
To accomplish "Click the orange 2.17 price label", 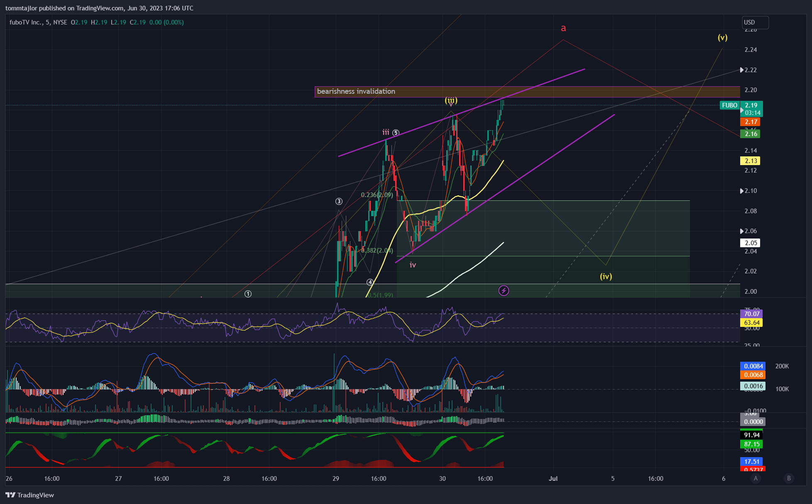I will coord(751,122).
